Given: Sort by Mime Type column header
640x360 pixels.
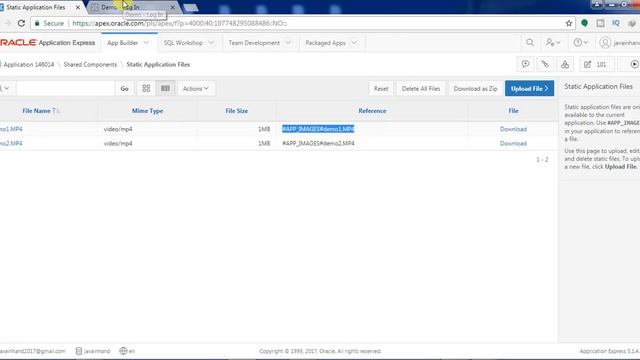Looking at the screenshot, I should point(147,111).
